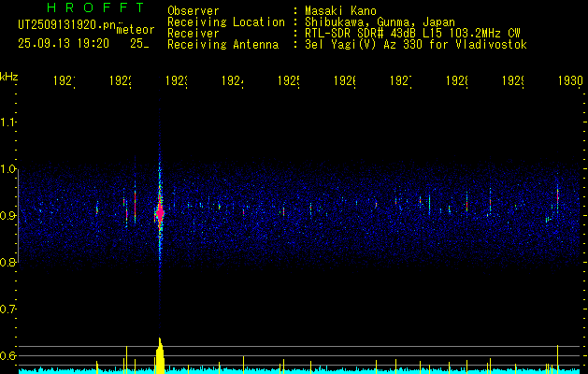
Task: Click the 'Receiver' field label
Action: (194, 34)
